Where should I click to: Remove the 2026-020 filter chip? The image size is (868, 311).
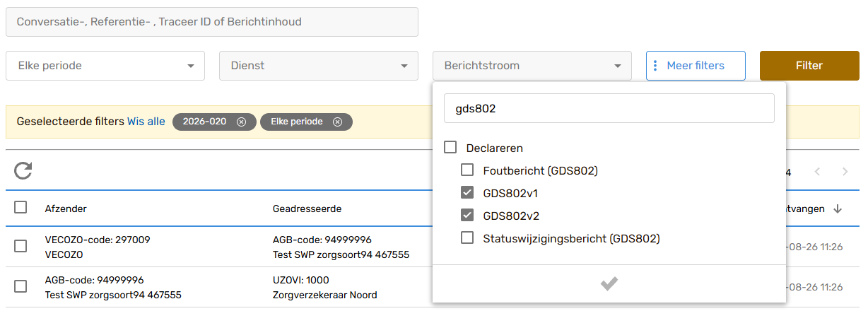point(241,122)
